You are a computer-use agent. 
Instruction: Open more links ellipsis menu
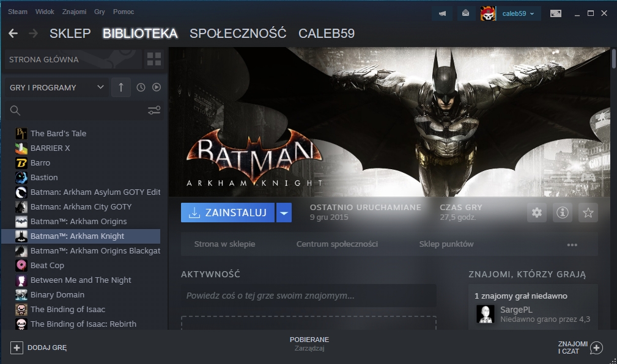click(x=572, y=244)
